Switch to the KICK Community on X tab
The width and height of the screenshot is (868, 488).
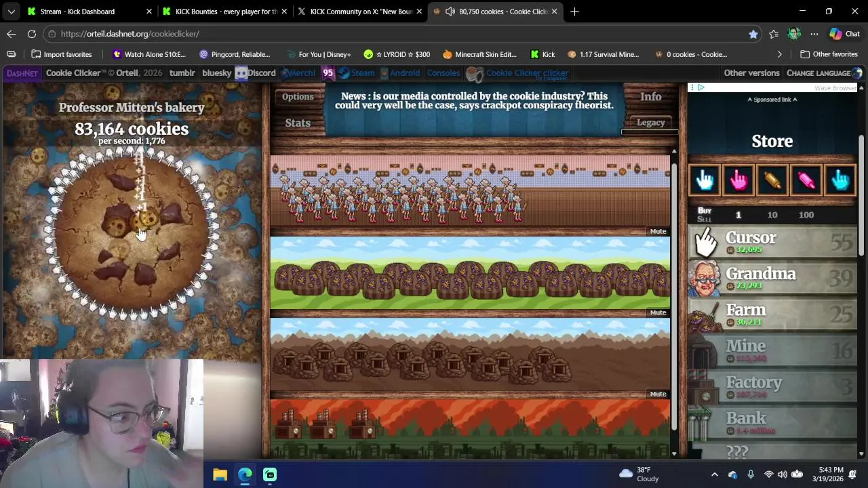(361, 12)
